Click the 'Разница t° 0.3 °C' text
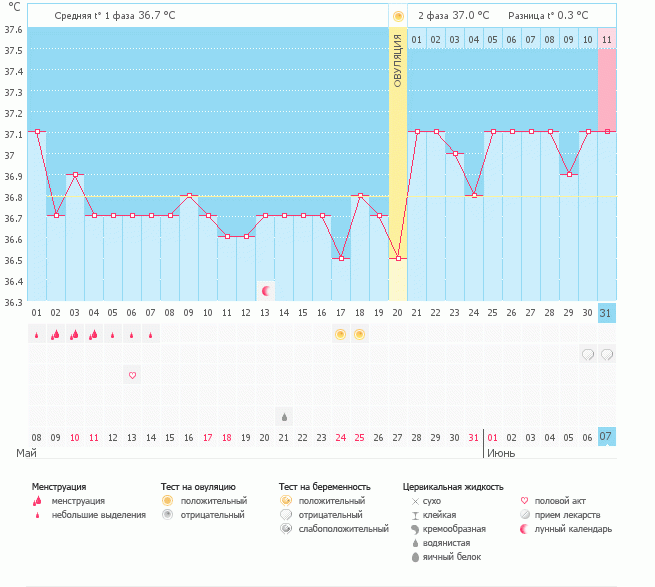This screenshot has height=587, width=655. tap(548, 16)
